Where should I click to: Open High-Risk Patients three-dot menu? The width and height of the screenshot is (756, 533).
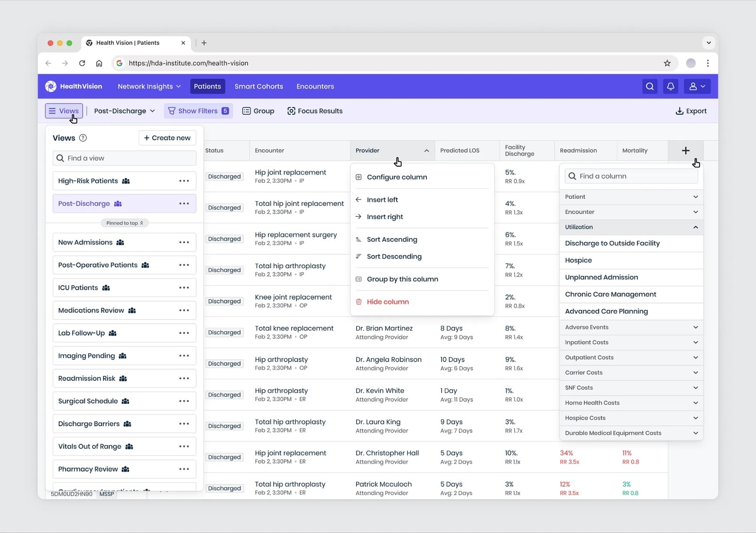(x=184, y=181)
